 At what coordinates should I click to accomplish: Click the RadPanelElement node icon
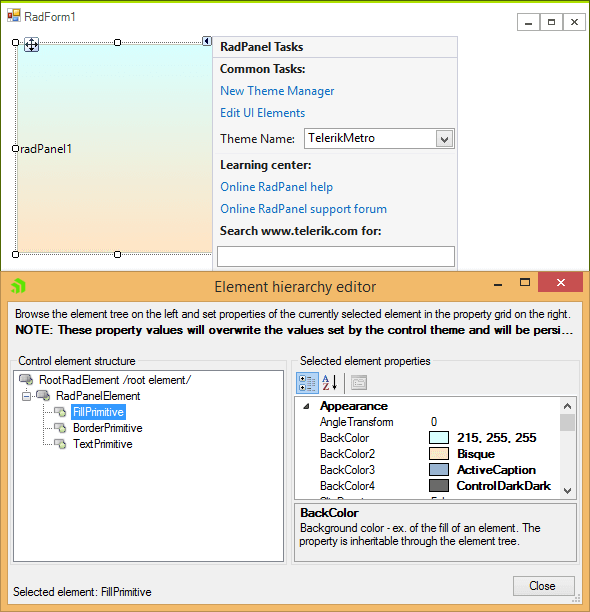click(x=43, y=395)
